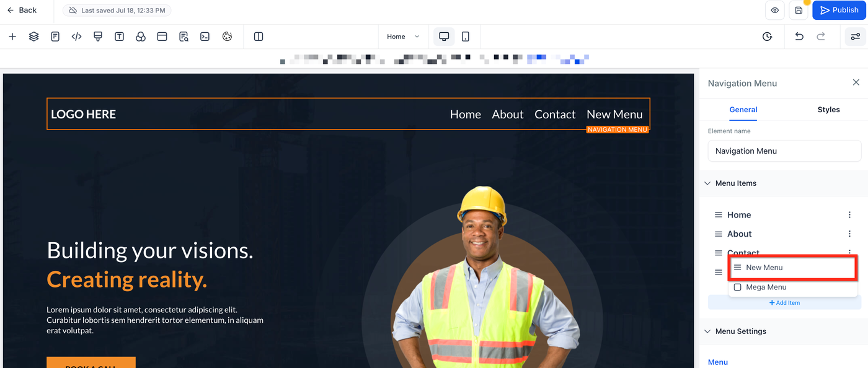This screenshot has width=868, height=368.
Task: Open the Layers stack icon
Action: 34,37
